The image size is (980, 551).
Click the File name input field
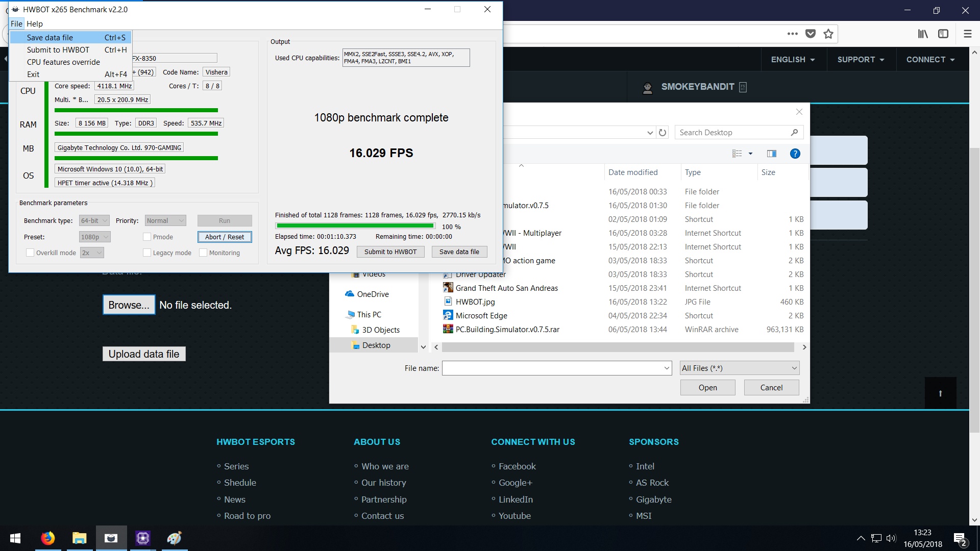(557, 368)
